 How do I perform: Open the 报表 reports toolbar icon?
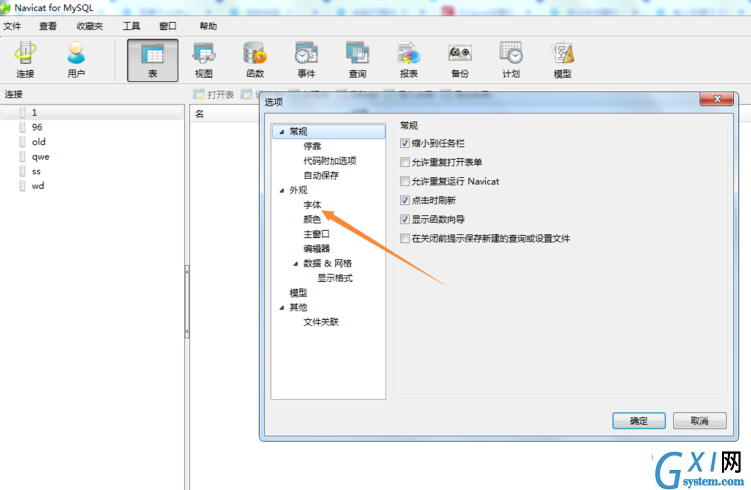click(409, 60)
